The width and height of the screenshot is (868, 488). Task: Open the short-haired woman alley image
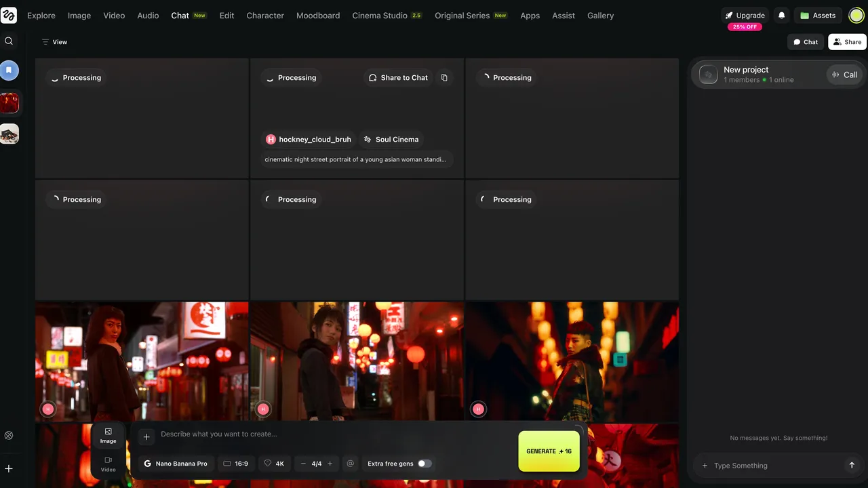tap(357, 362)
